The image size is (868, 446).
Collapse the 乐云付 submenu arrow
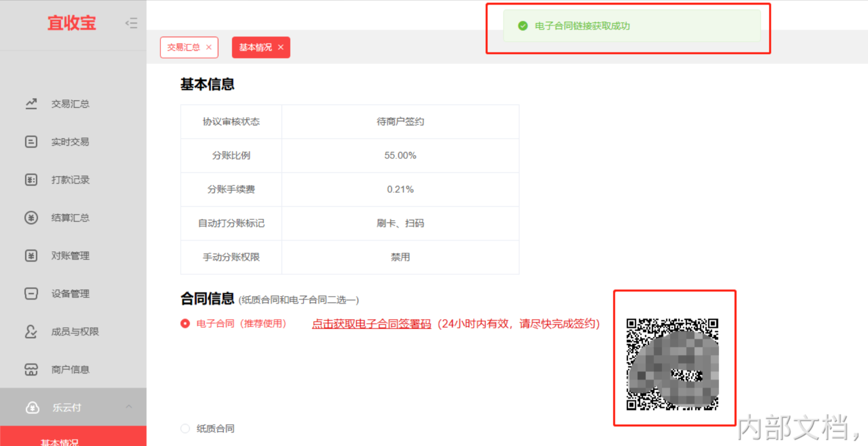[129, 407]
